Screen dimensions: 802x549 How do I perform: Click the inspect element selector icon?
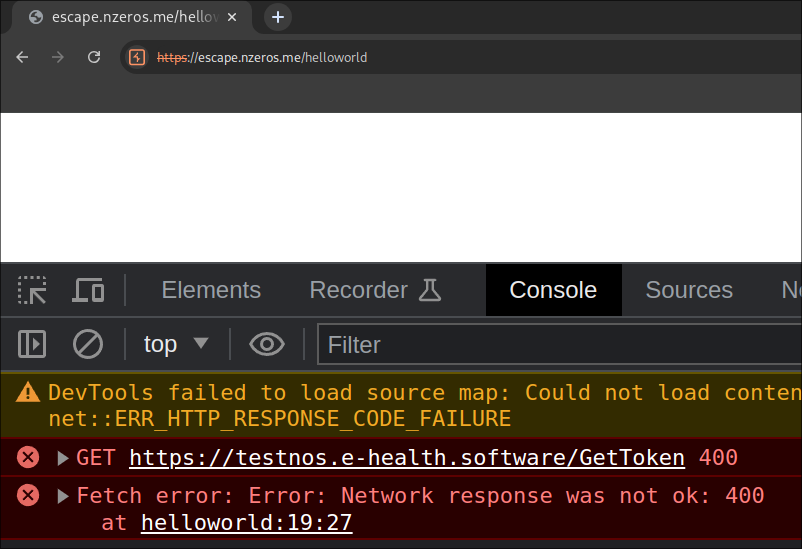[32, 291]
